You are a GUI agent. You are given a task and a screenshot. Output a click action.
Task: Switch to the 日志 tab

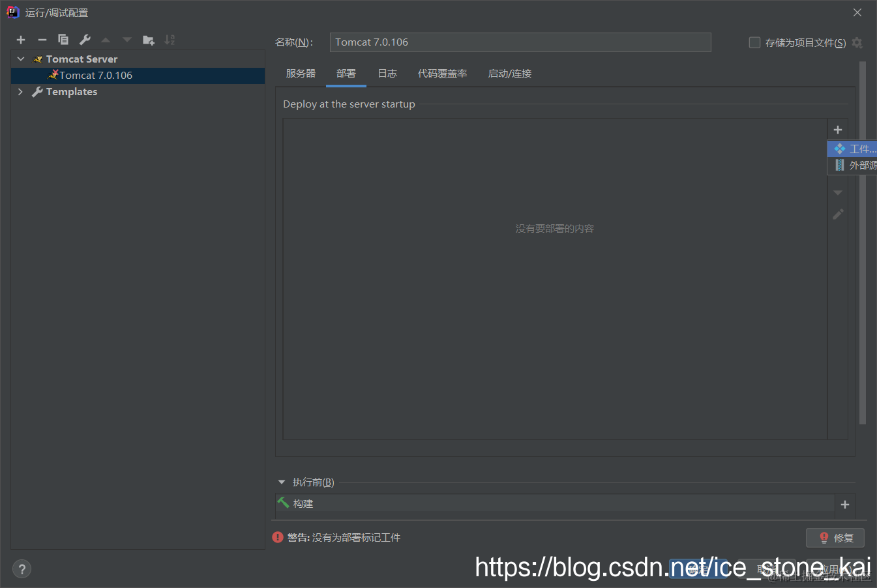coord(387,74)
